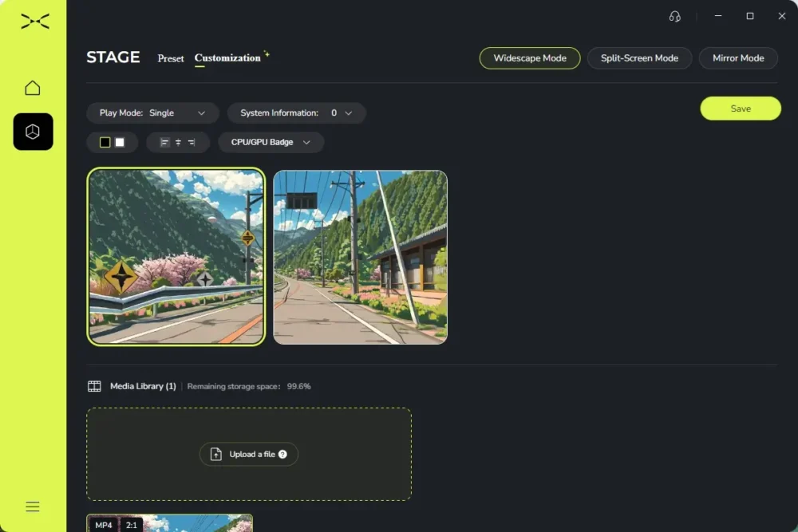The height and width of the screenshot is (532, 798).
Task: Click the upload file document icon
Action: pyautogui.click(x=215, y=454)
